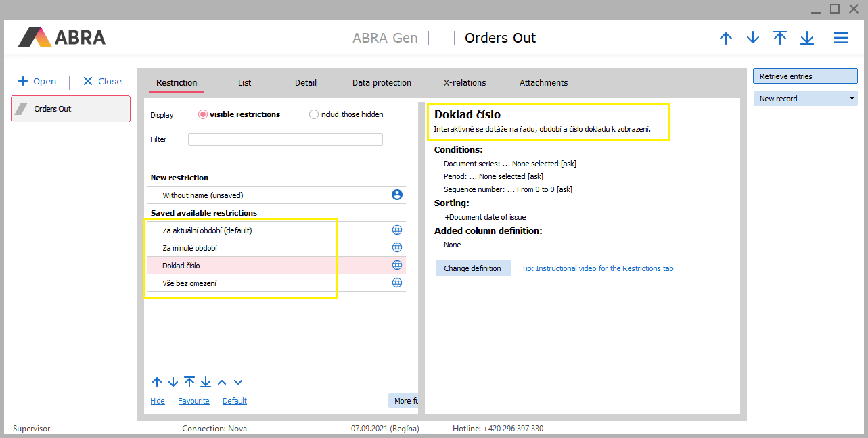Screen dimensions: 868x438
Task: Go to previous record with up arrow in header
Action: coord(726,39)
